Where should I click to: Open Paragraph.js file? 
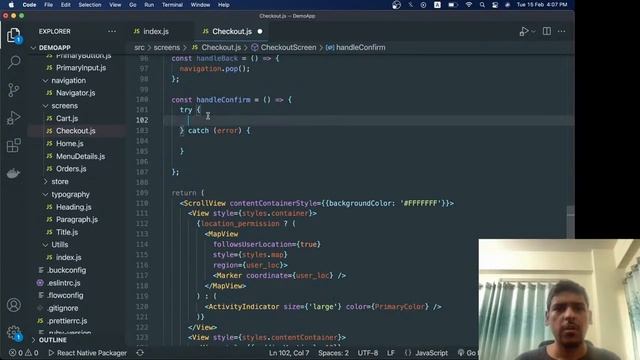pos(77,220)
